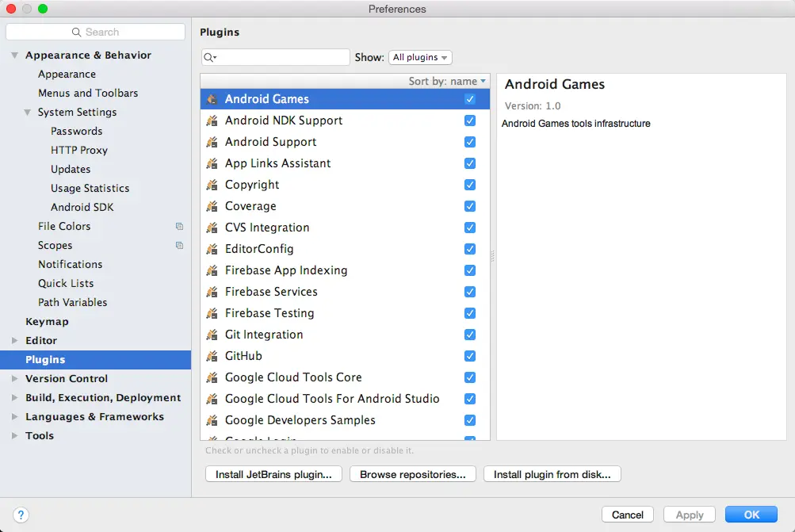Screen dimensions: 795x532
Task: Open the Plugins settings page
Action: [x=95, y=360]
